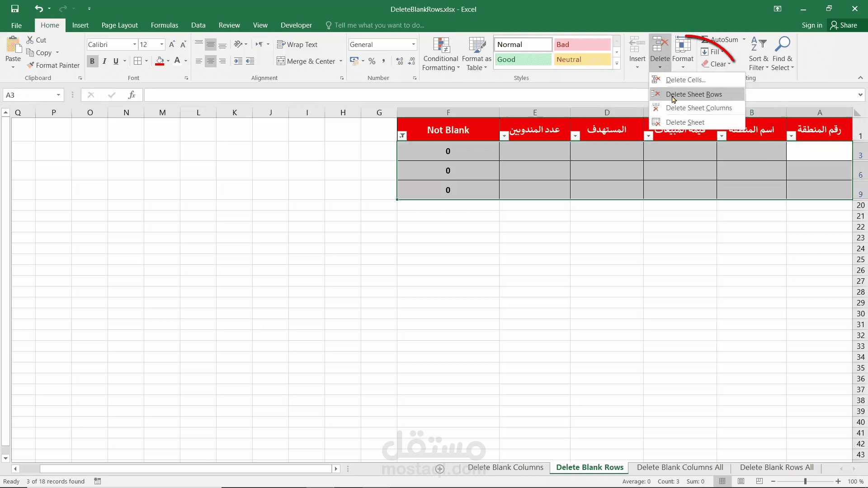Choose Delete Sheet Rows from menu

tap(693, 94)
